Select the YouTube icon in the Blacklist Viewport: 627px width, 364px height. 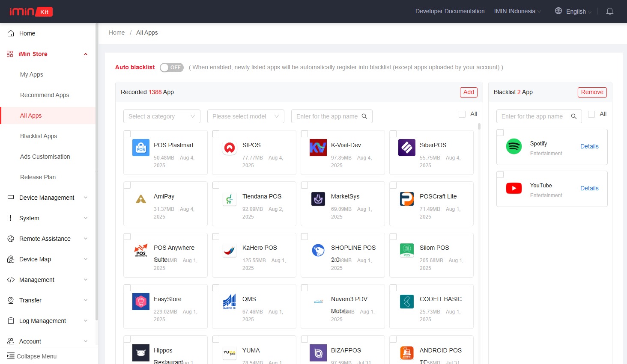pyautogui.click(x=514, y=188)
